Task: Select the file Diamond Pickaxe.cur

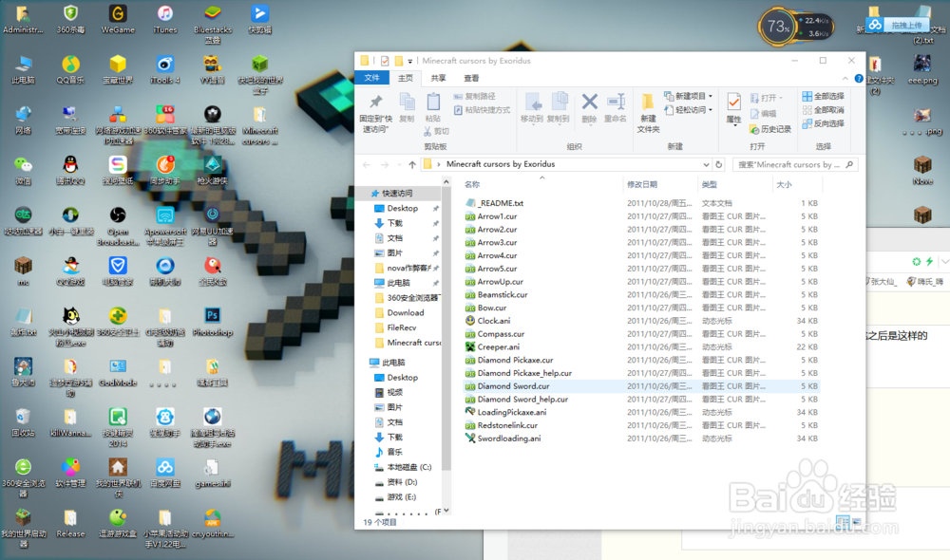Action: point(509,361)
